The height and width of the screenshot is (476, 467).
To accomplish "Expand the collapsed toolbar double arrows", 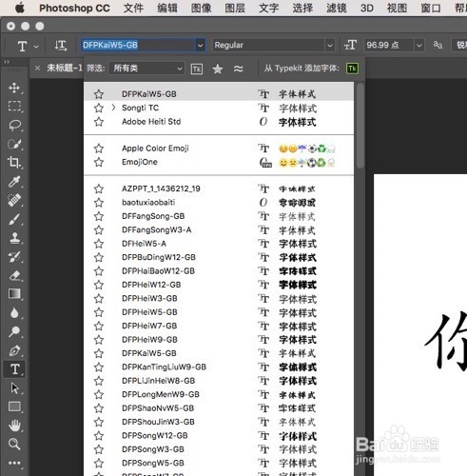I will (6, 62).
